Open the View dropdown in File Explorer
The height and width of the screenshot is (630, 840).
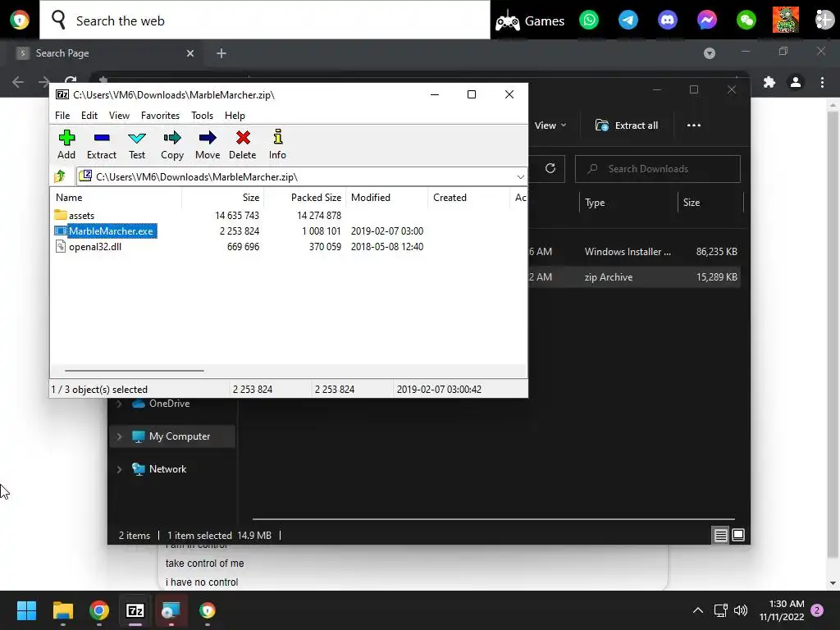pyautogui.click(x=550, y=126)
